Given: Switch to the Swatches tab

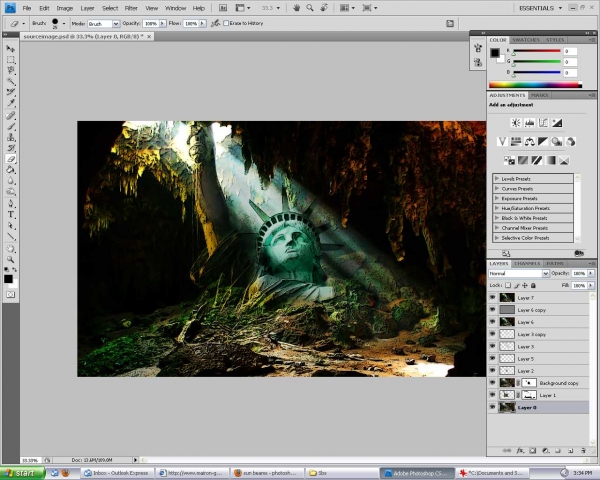Looking at the screenshot, I should pos(526,40).
